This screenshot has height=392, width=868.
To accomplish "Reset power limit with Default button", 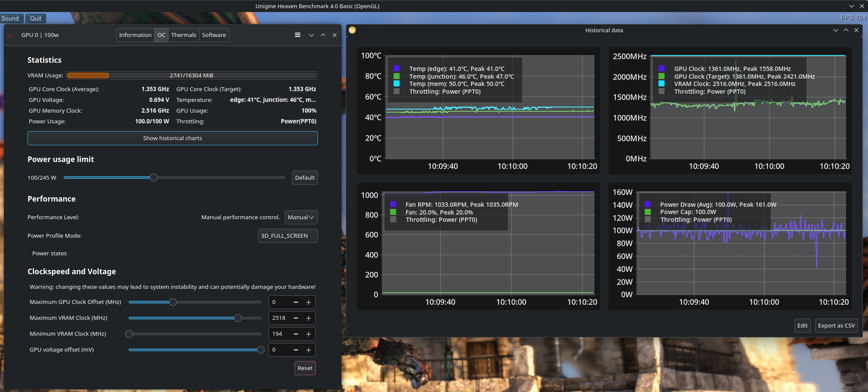I will click(305, 178).
